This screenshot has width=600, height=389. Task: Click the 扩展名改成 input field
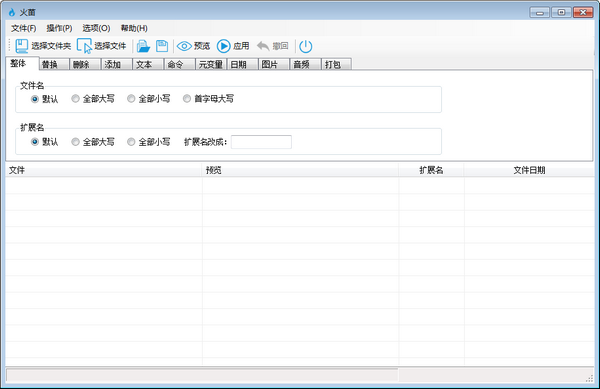tap(261, 142)
